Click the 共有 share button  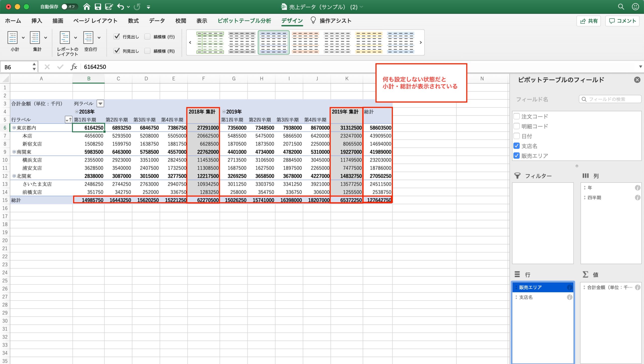(x=589, y=21)
